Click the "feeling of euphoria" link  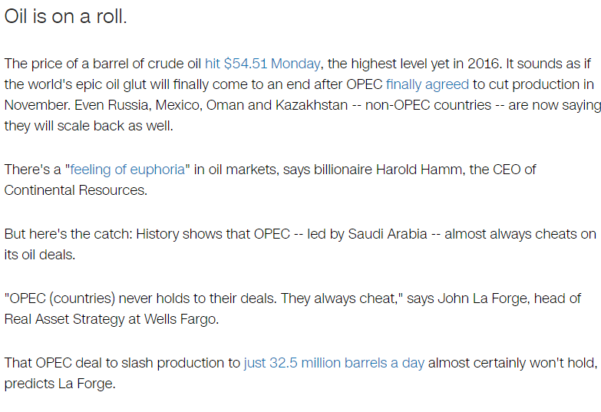(x=130, y=169)
